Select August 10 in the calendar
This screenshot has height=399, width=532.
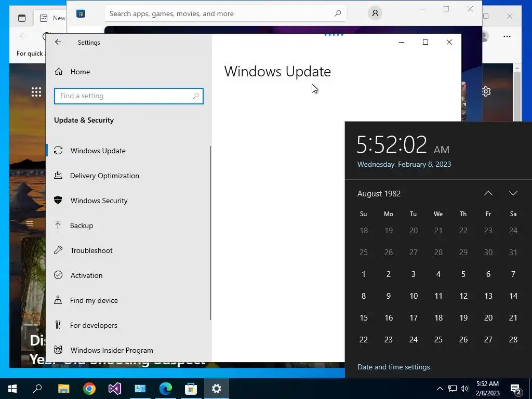[413, 296]
